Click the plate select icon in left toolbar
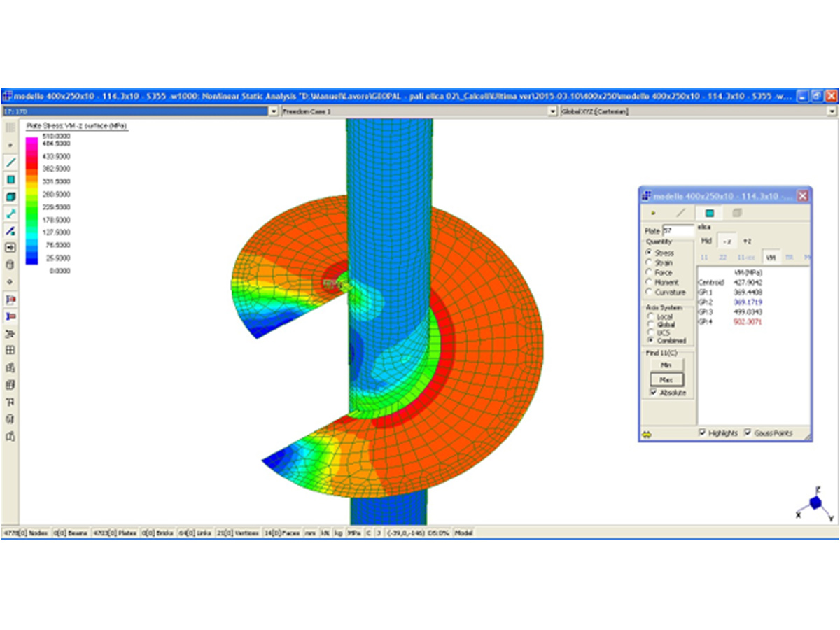Viewport: 840px width, 630px height. tap(10, 180)
